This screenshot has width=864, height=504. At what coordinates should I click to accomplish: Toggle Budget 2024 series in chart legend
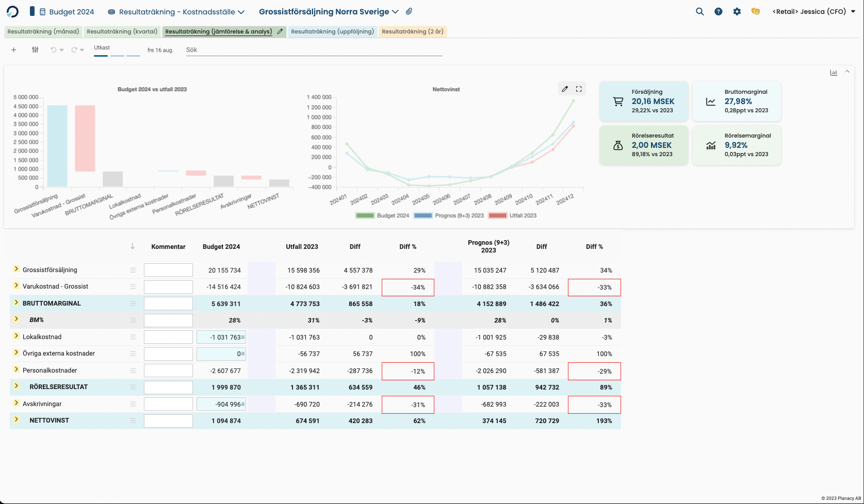point(382,215)
